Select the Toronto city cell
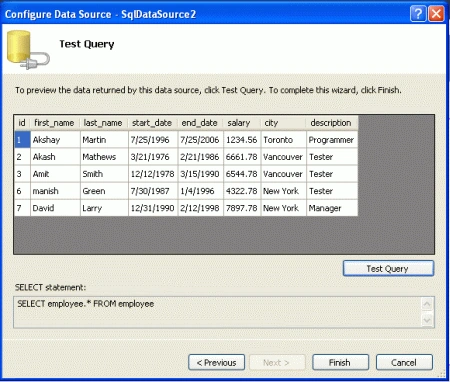Viewport: 450px width, 382px height. click(x=284, y=140)
